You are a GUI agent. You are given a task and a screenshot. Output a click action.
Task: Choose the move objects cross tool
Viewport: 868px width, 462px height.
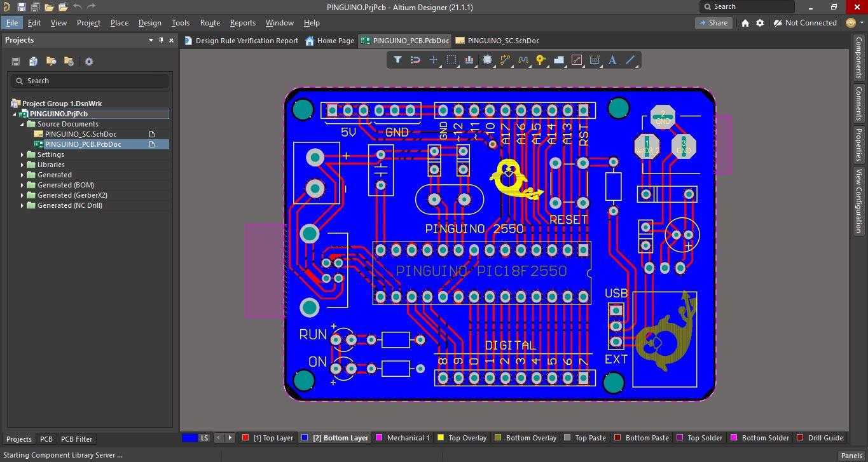[x=433, y=60]
